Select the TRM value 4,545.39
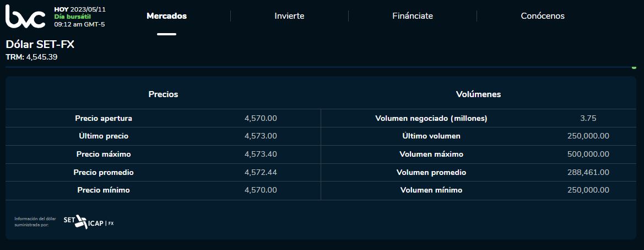 pos(42,57)
